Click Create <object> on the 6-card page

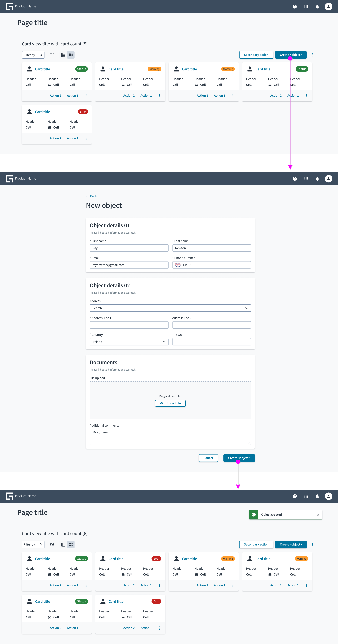click(291, 544)
